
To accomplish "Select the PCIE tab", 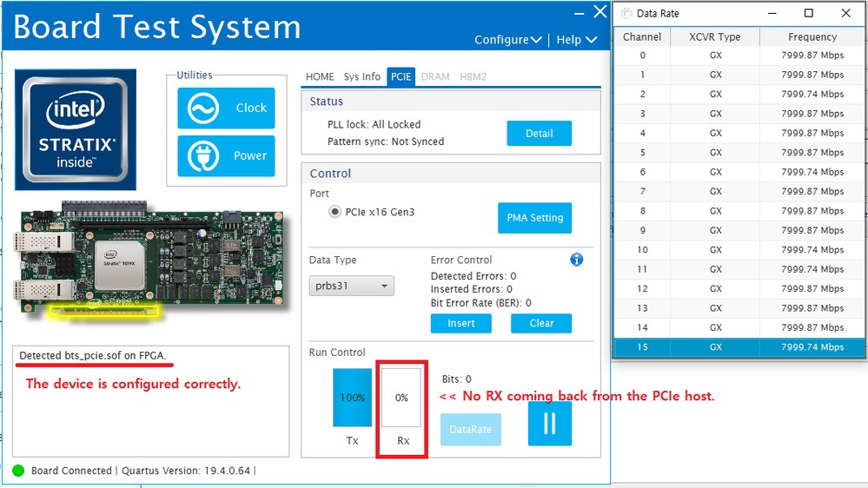I will click(x=401, y=77).
